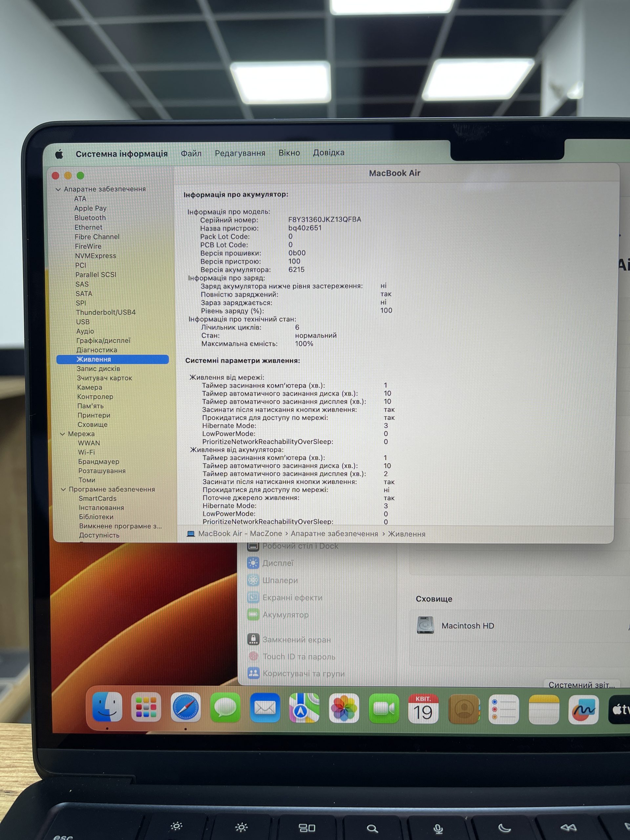Collapse the Програмне забезпечення section
The height and width of the screenshot is (840, 630).
(63, 489)
